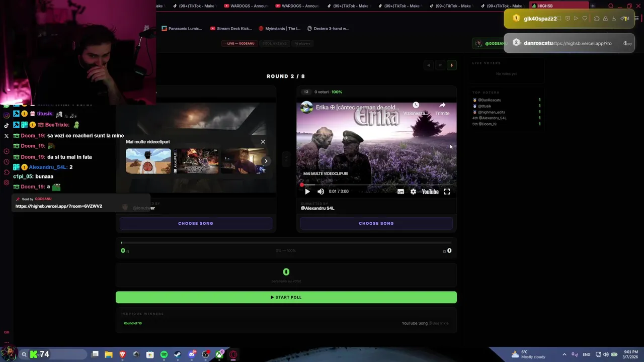Open the Panasonic Lumix bookmark
This screenshot has width=644, height=362.
[x=182, y=29]
